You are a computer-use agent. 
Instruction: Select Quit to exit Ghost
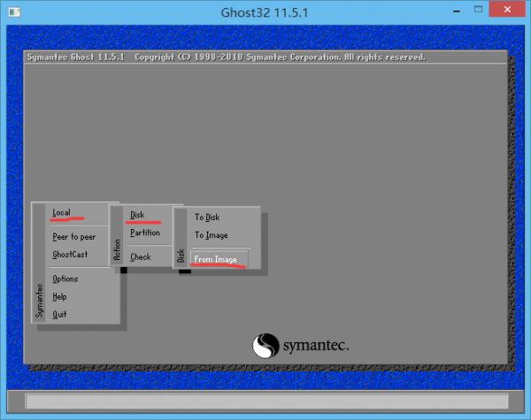[59, 315]
